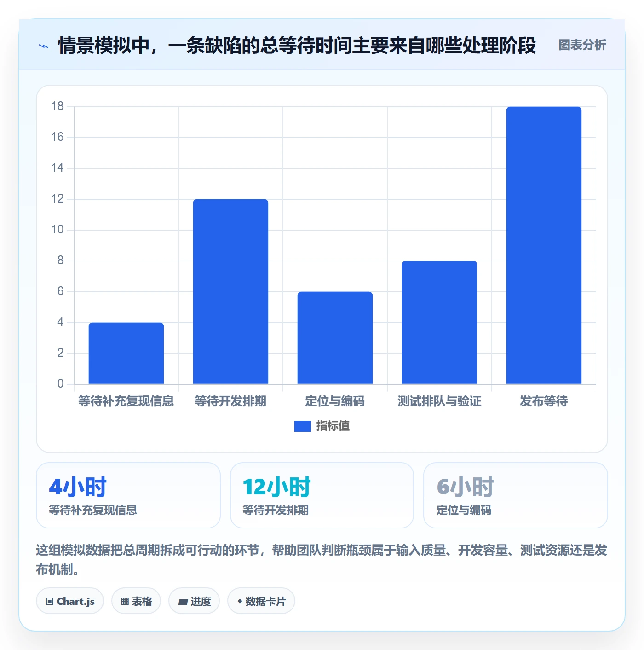644x650 pixels.
Task: Click the 指标值 legend label
Action: pyautogui.click(x=333, y=426)
